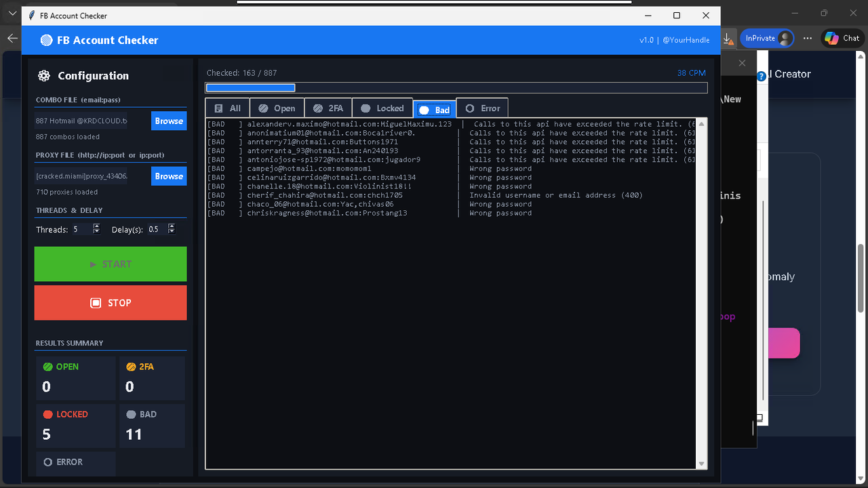Click the feather icon in the window title bar
Image resolution: width=868 pixels, height=488 pixels.
pyautogui.click(x=32, y=16)
